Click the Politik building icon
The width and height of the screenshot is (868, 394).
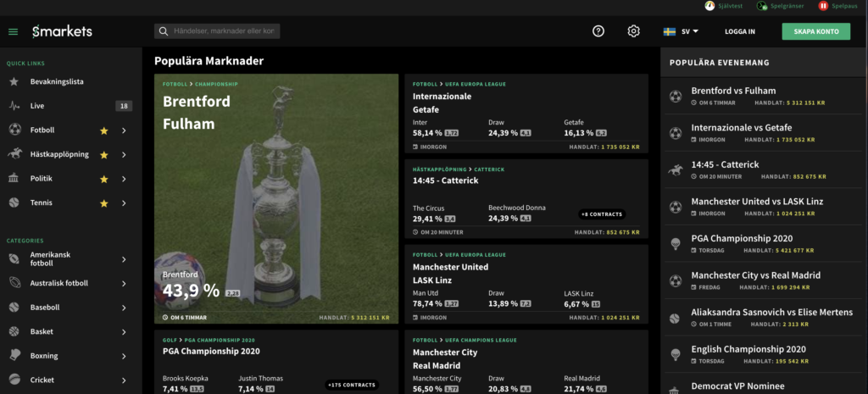pos(14,179)
